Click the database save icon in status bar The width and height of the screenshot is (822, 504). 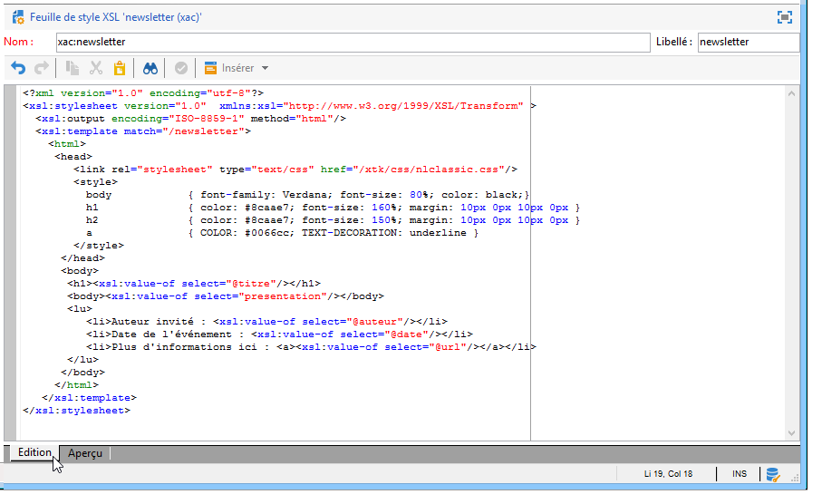pos(773,474)
